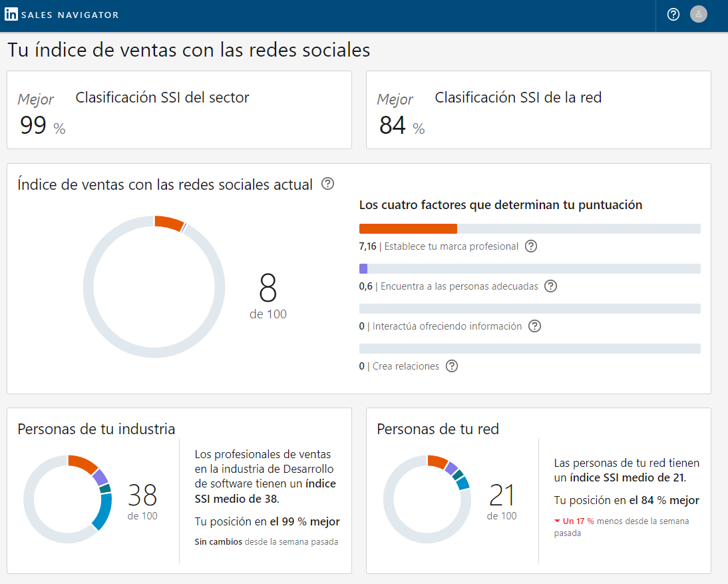Screen dimensions: 728x584
Task: Click 0,6 Encuentra a las personas adecuadas label
Action: tap(449, 286)
